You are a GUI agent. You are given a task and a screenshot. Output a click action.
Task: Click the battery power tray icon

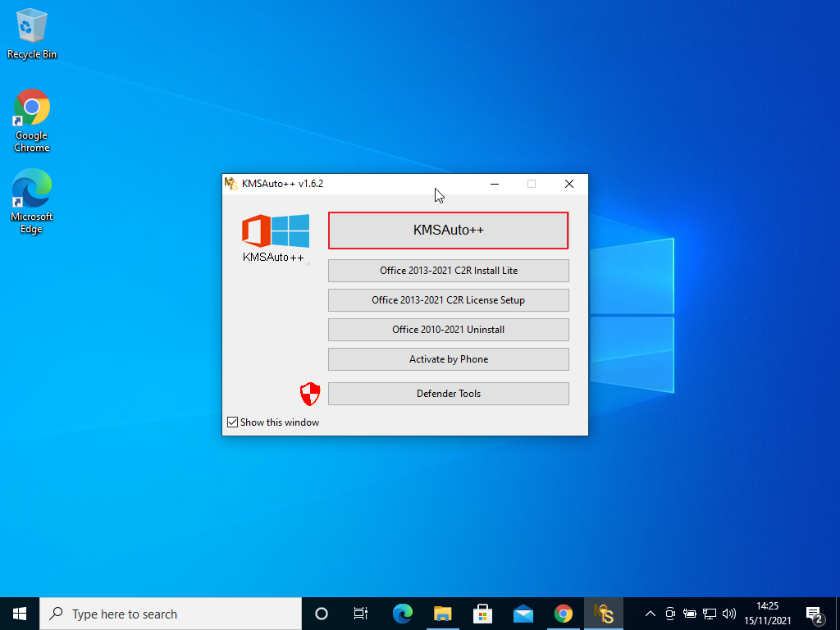click(x=689, y=614)
